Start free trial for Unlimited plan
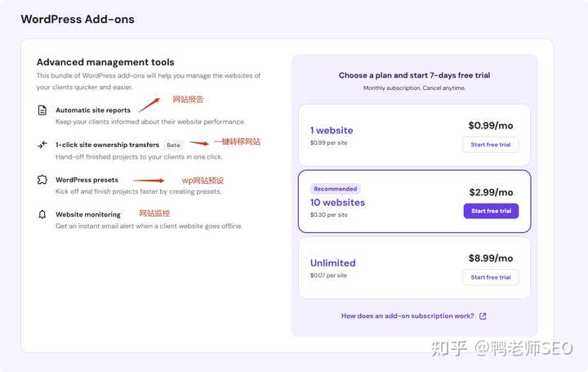The width and height of the screenshot is (588, 372). pyautogui.click(x=491, y=277)
